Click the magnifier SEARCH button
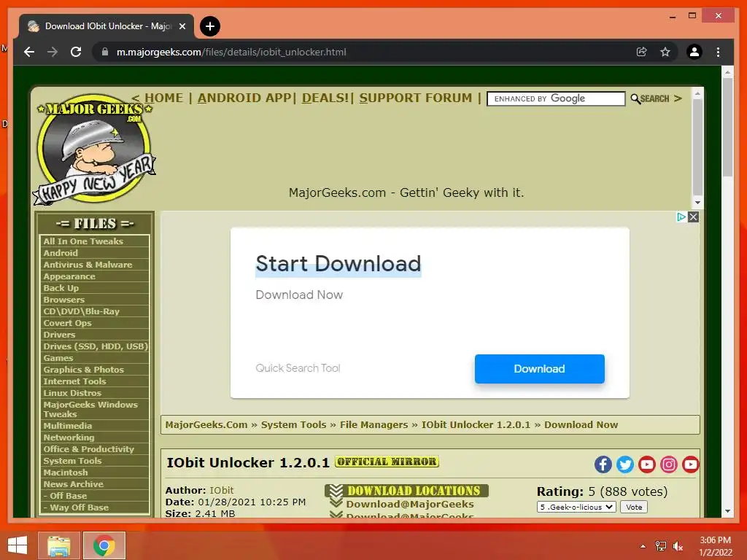Screen dimensions: 747x560 point(650,98)
